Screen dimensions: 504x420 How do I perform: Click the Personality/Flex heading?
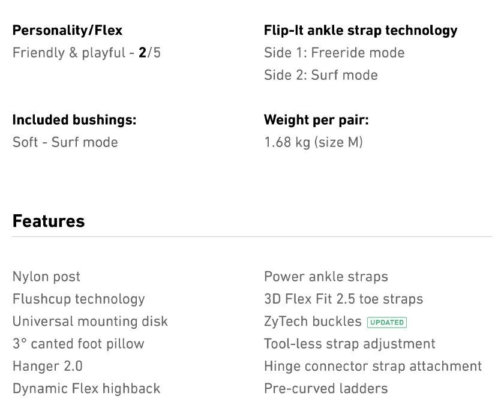[x=67, y=31]
